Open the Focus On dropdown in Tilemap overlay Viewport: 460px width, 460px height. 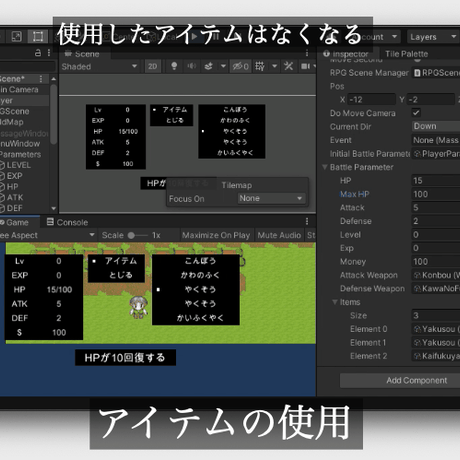pos(271,198)
